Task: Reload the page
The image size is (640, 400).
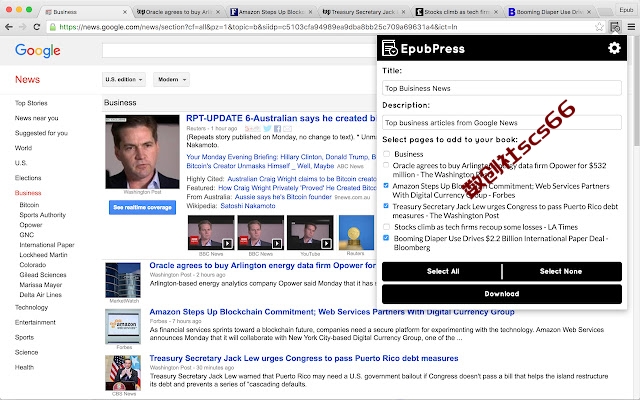Action: (x=37, y=27)
